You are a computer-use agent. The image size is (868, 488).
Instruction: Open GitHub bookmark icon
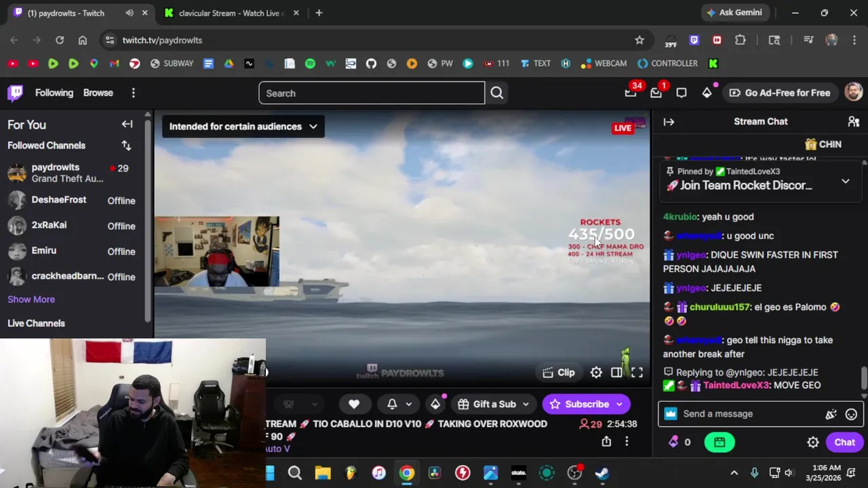click(371, 63)
